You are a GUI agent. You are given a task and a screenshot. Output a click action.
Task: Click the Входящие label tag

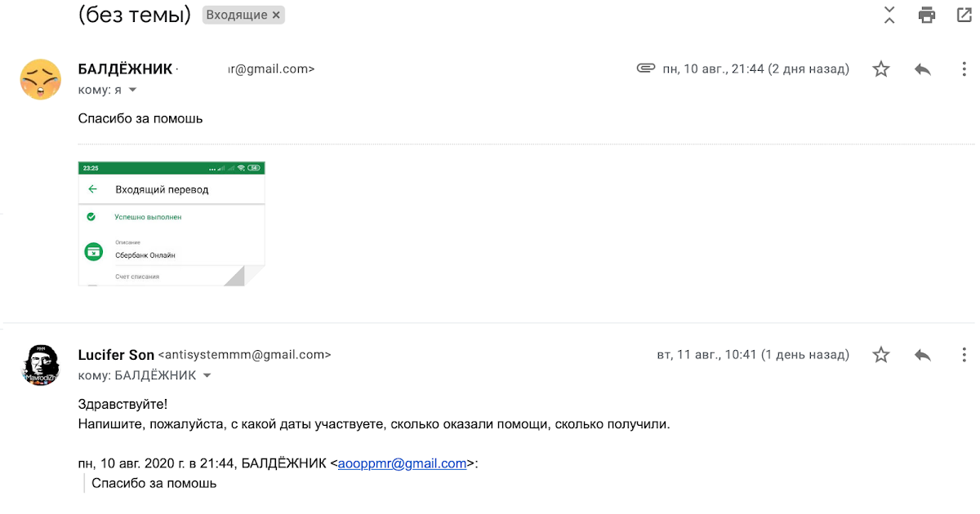pos(237,15)
